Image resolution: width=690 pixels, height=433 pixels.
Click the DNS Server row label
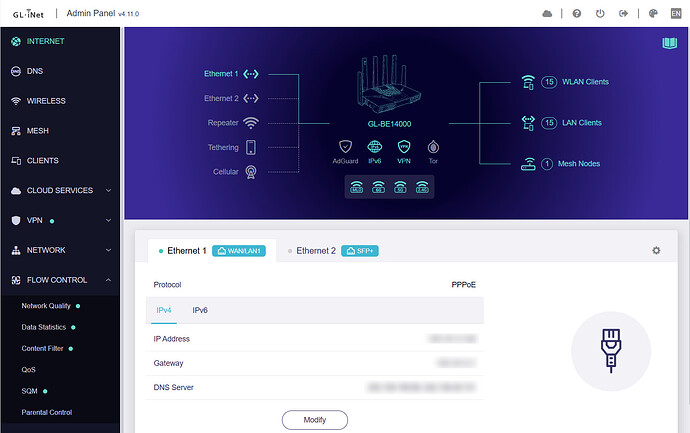pos(173,388)
